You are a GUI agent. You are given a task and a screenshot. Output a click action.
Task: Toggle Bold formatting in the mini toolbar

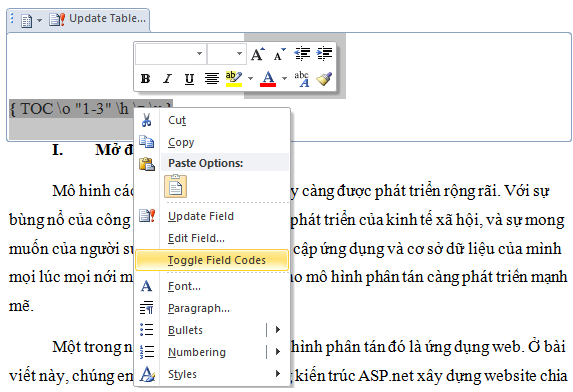[x=145, y=79]
